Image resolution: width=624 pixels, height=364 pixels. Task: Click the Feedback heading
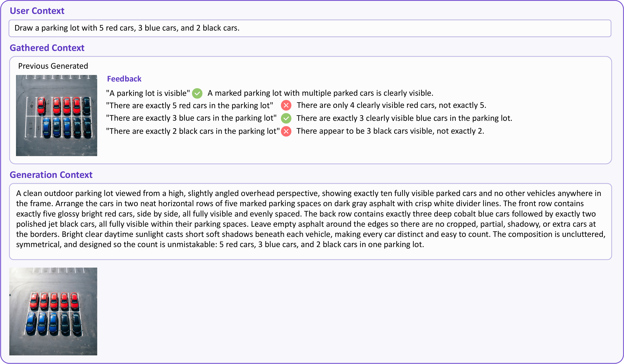click(124, 79)
